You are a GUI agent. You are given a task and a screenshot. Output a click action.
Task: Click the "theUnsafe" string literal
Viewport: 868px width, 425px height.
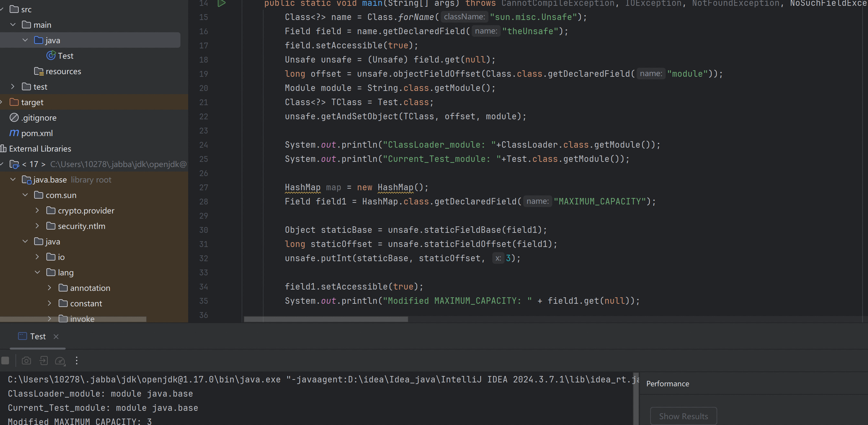coord(530,31)
